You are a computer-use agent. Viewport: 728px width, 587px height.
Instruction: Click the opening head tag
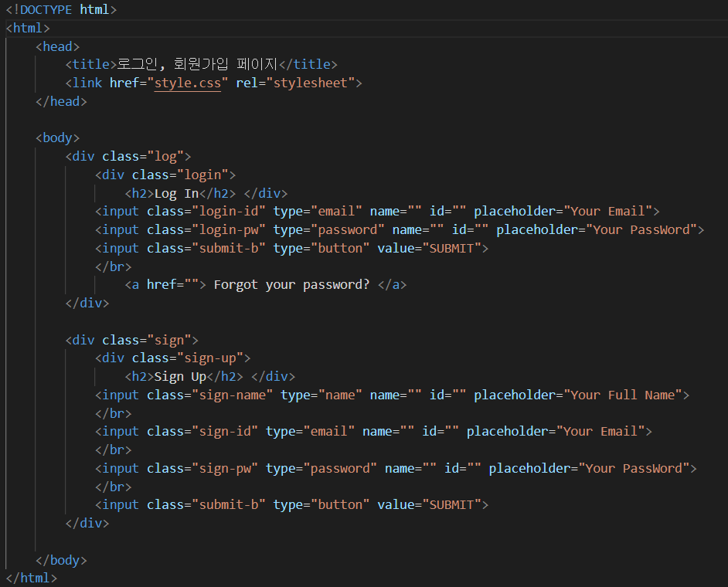pyautogui.click(x=57, y=47)
